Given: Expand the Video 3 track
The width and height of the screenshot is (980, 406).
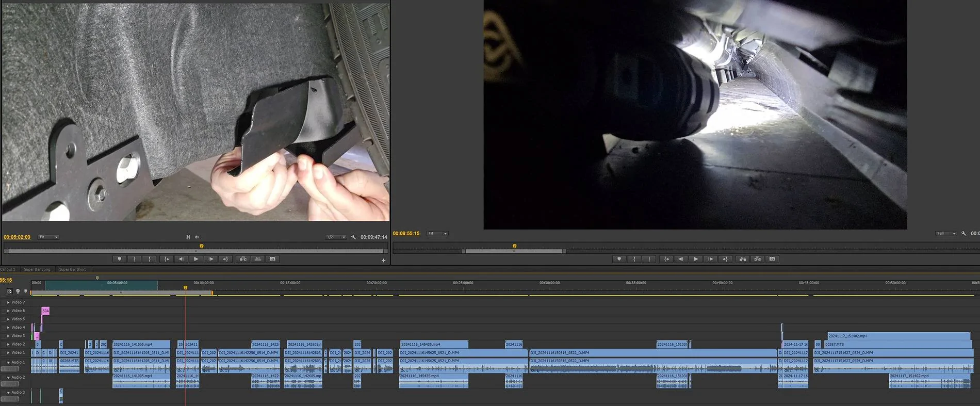Looking at the screenshot, I should click(x=8, y=336).
